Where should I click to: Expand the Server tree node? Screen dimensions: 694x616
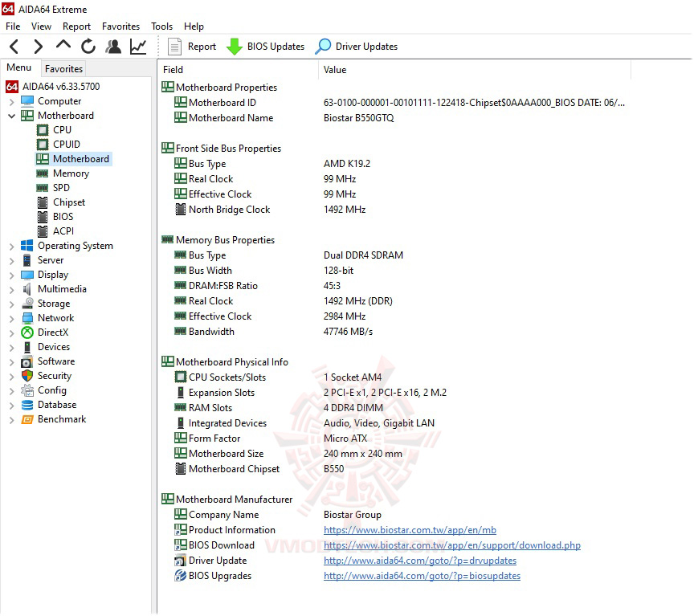point(12,261)
